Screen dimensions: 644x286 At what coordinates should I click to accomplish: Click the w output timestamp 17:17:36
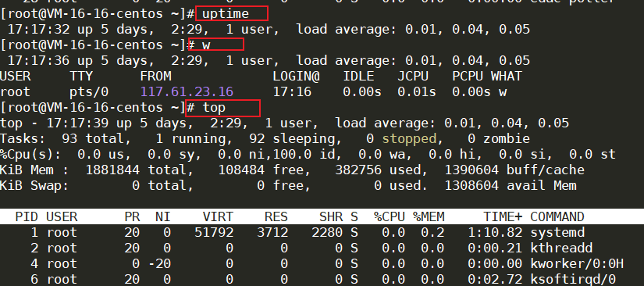(x=38, y=61)
